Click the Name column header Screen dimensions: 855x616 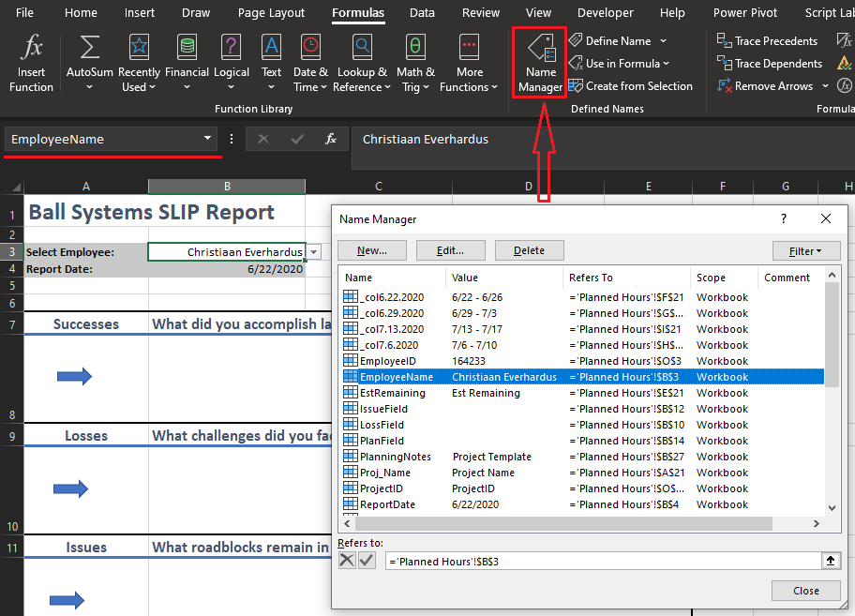coord(392,278)
